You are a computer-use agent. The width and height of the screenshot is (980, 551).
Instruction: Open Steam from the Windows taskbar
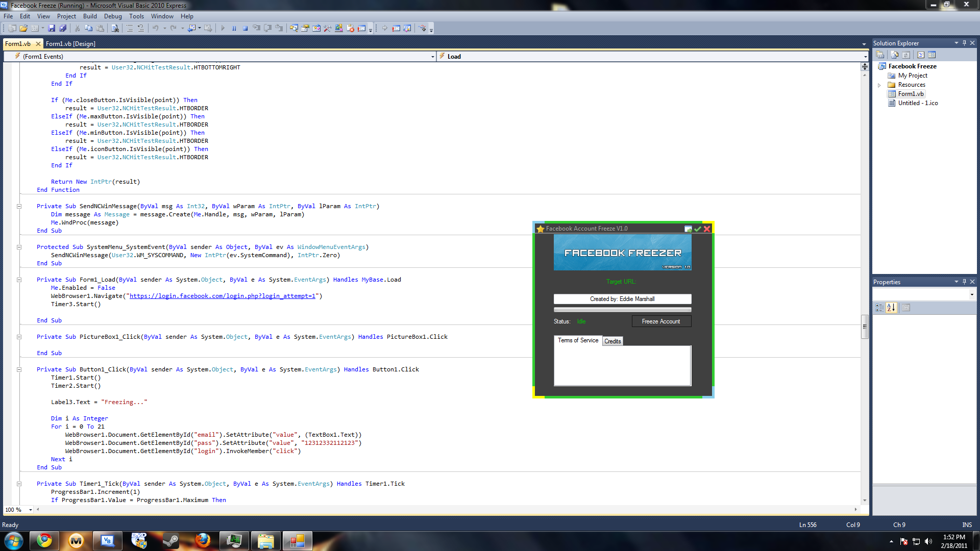pos(171,541)
